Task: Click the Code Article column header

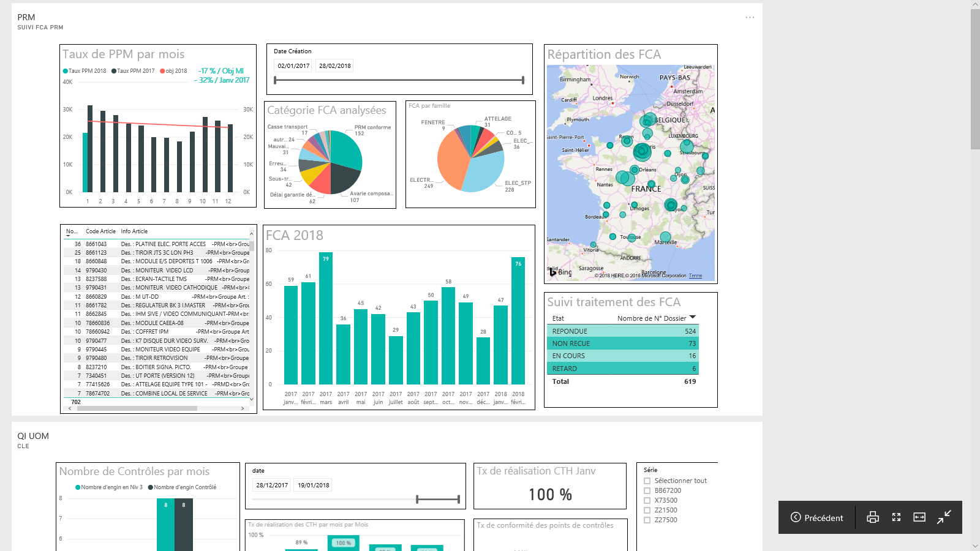Action: point(100,231)
